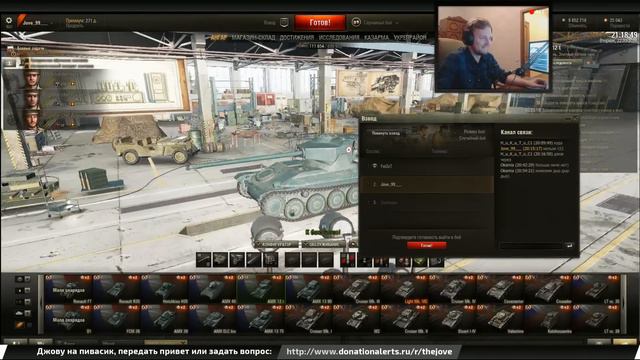Open the platoon shield icon next to Взвод
The image size is (640, 360).
tap(284, 22)
